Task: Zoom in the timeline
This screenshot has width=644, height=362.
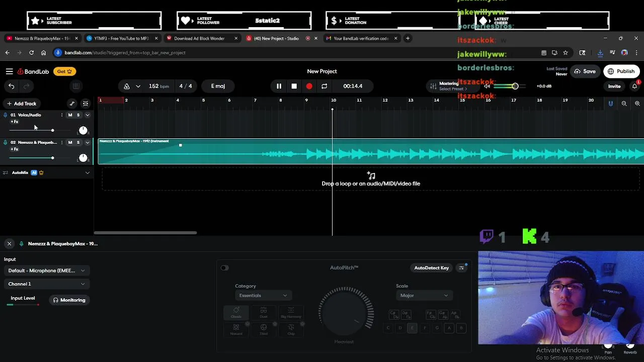Action: (637, 103)
